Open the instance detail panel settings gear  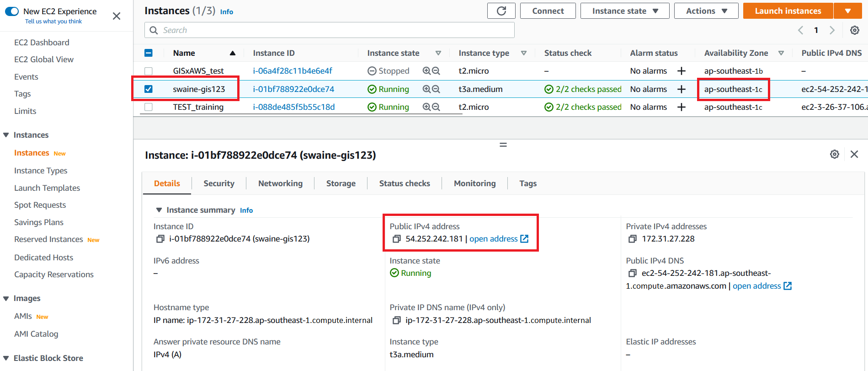[835, 154]
